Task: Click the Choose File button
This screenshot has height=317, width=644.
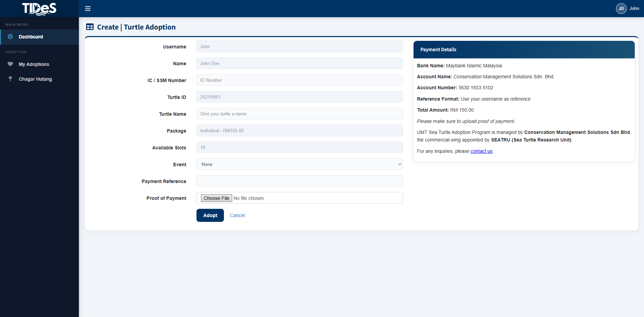Action: 216,198
